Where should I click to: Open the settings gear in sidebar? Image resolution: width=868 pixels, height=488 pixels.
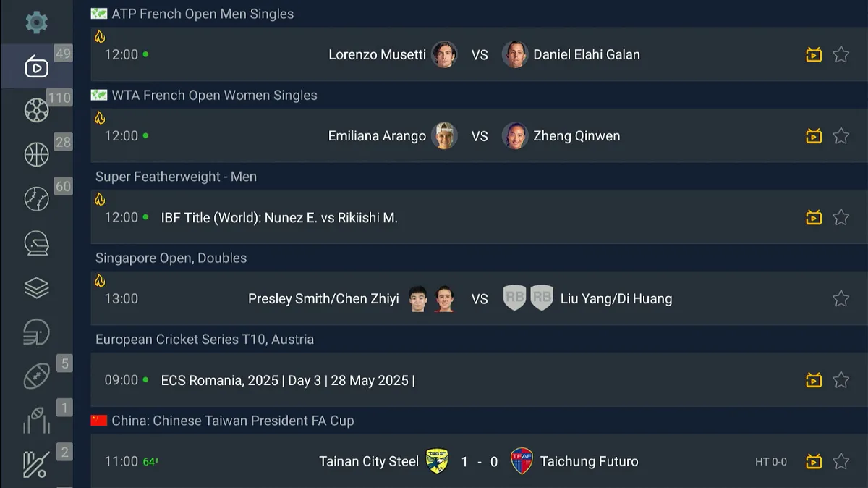(36, 22)
